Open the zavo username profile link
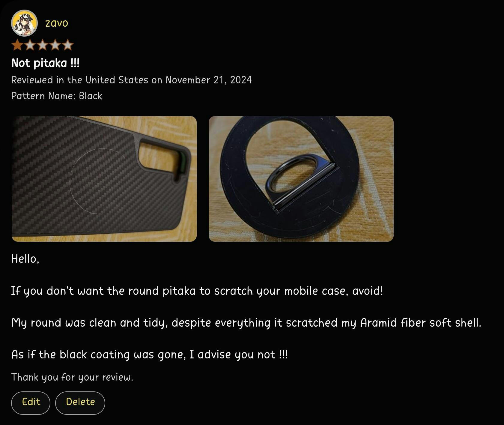This screenshot has width=504, height=425. point(56,23)
